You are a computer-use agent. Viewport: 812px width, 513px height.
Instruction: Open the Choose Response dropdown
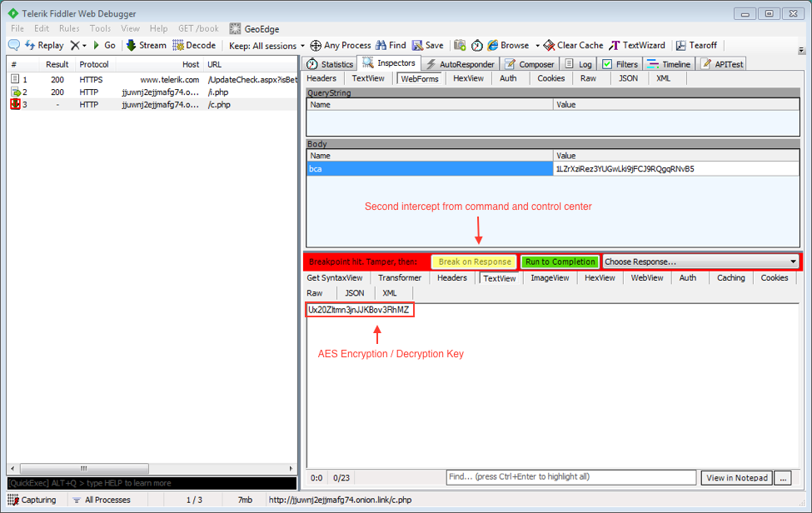tap(700, 262)
